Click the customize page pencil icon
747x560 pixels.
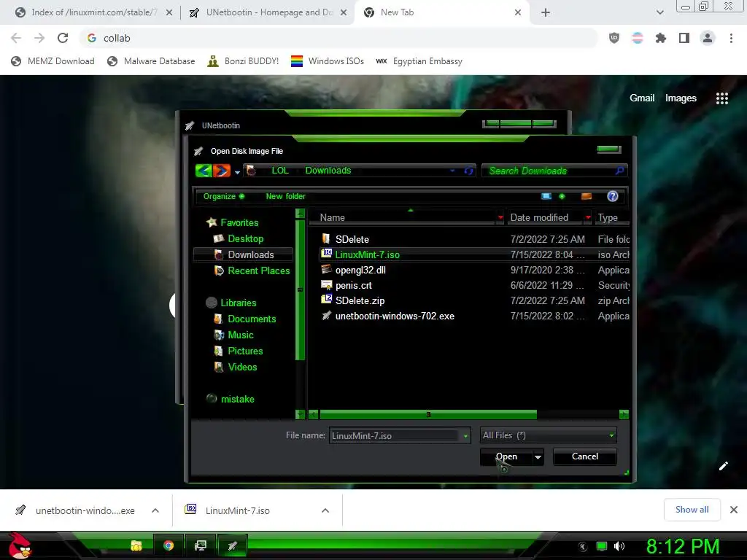tap(723, 466)
